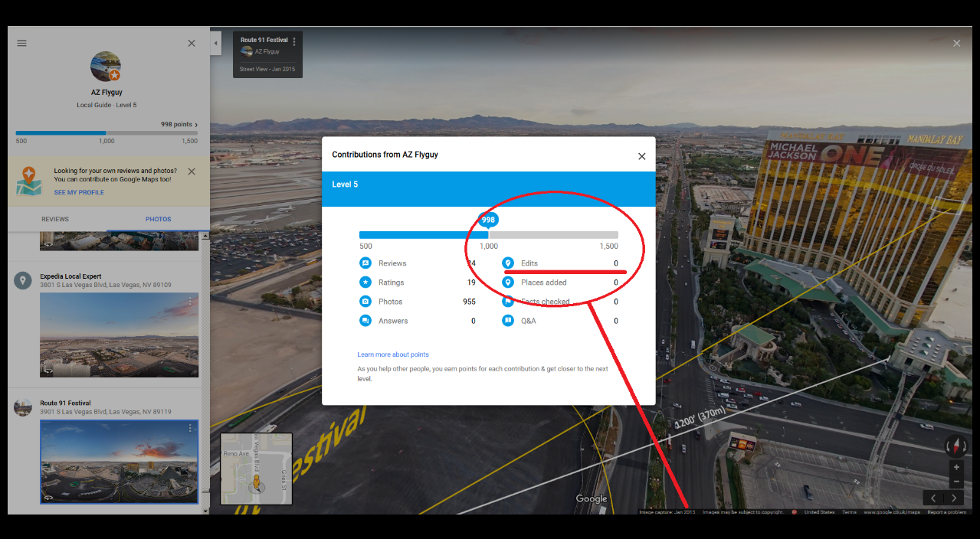The height and width of the screenshot is (539, 980).
Task: Click the Reviews icon in the dialog
Action: pos(365,263)
